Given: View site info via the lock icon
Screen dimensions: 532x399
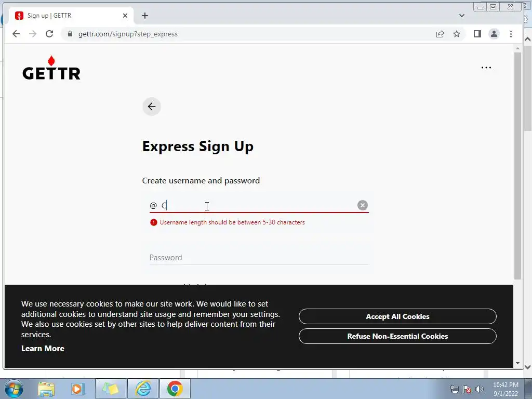Looking at the screenshot, I should [70, 34].
